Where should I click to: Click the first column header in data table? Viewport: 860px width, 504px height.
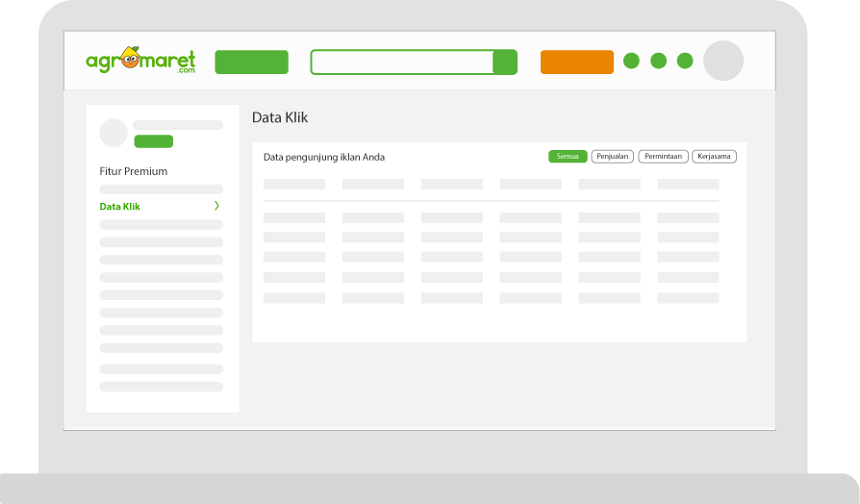point(293,184)
